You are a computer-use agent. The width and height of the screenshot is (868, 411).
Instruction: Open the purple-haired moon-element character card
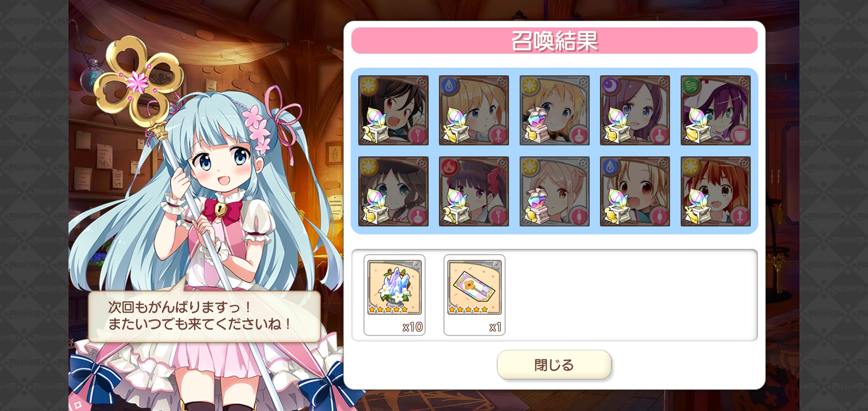635,110
